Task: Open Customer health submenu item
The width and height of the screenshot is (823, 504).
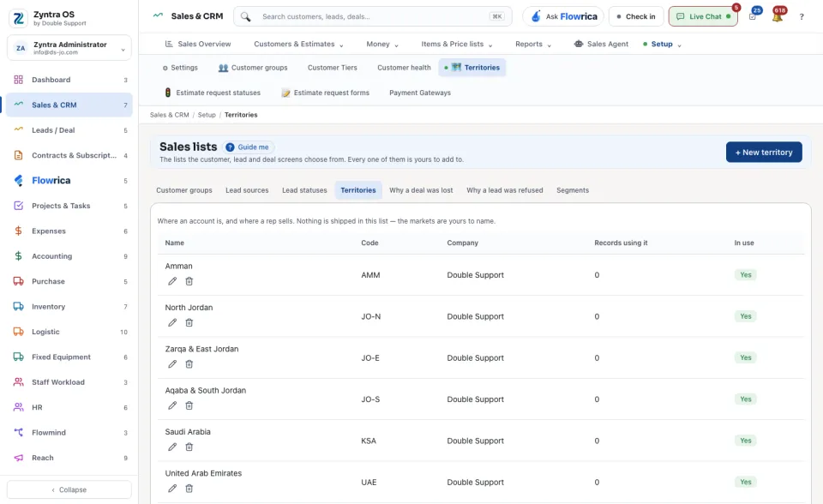Action: [x=404, y=68]
